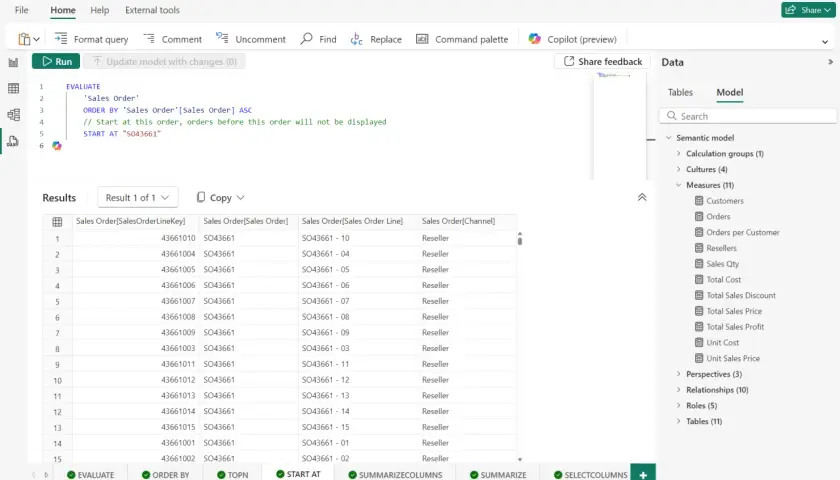
Task: Expand Tables (11) in the model tree
Action: 679,421
